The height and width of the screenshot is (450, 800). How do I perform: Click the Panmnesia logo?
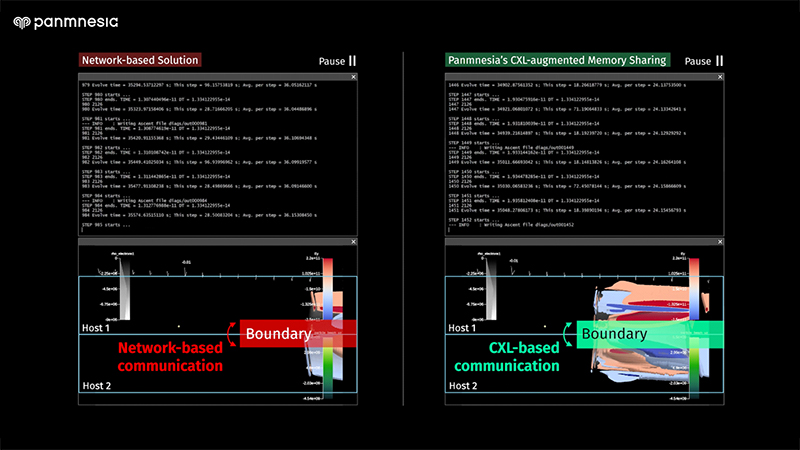point(66,22)
